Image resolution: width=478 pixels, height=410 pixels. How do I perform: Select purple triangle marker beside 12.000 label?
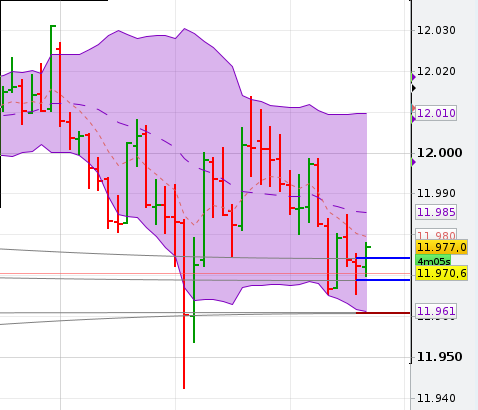click(x=414, y=163)
